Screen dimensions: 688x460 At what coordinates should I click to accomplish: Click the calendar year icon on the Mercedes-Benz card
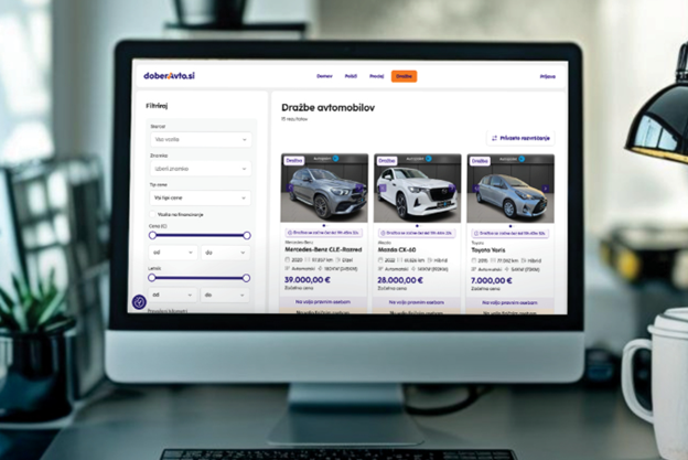point(288,260)
